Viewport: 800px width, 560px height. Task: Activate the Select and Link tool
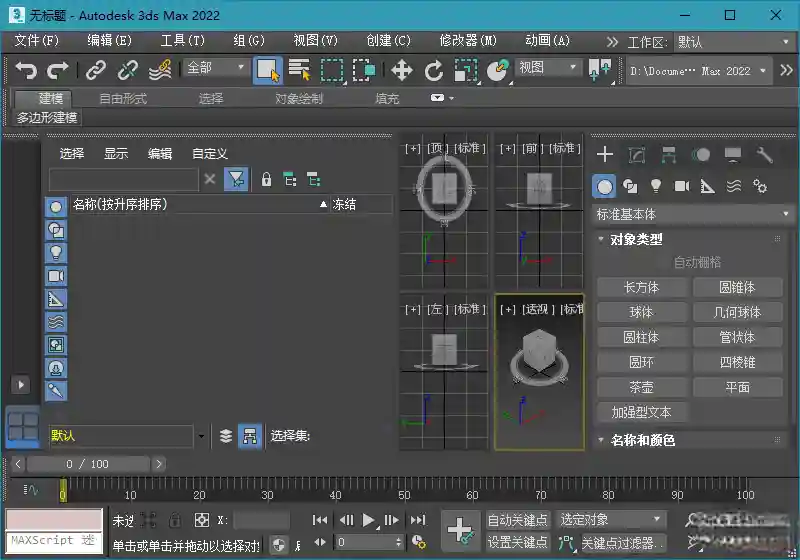(96, 69)
